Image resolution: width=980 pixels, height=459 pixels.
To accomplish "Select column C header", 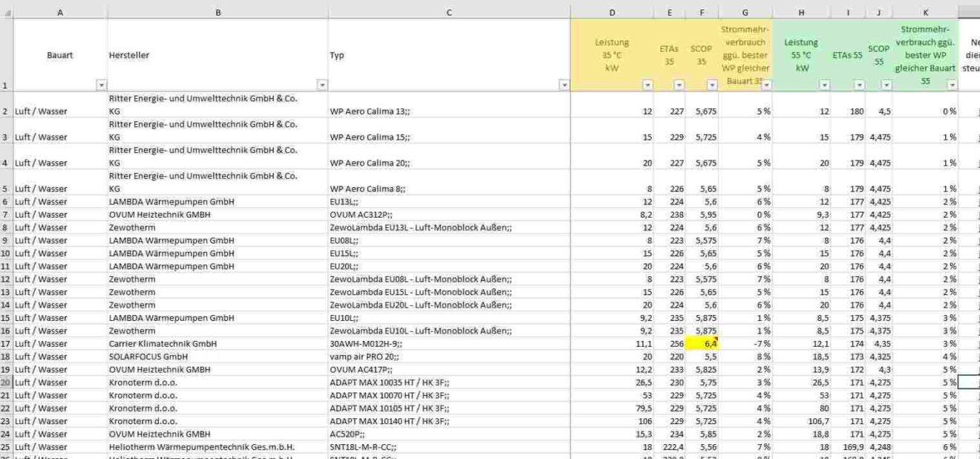I will tap(449, 12).
